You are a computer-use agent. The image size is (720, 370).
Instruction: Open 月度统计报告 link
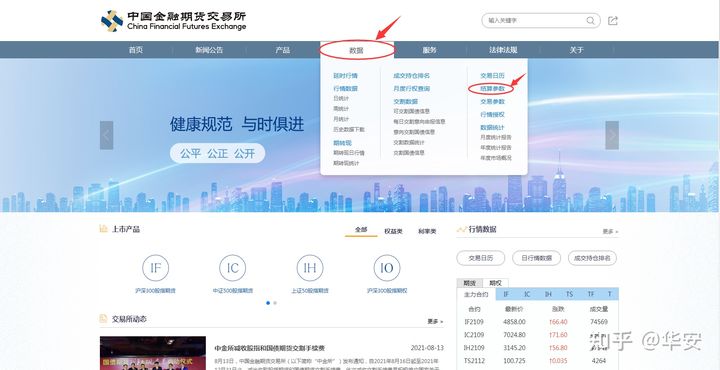pyautogui.click(x=496, y=137)
